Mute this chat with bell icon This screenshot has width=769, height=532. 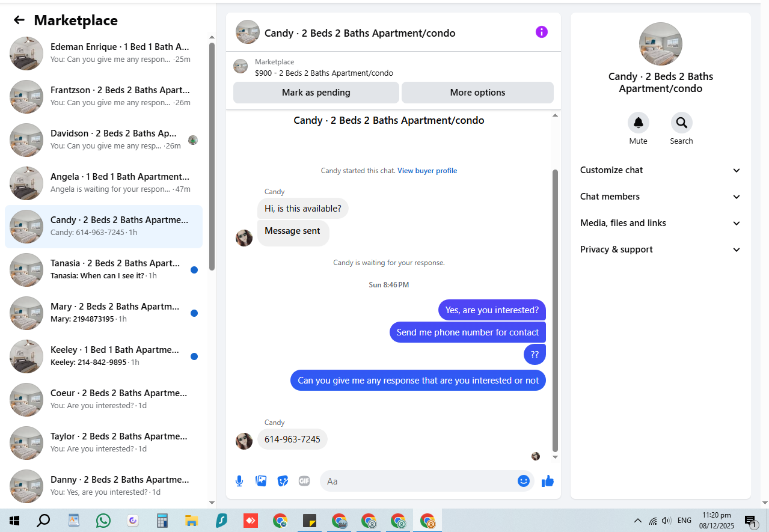[639, 123]
